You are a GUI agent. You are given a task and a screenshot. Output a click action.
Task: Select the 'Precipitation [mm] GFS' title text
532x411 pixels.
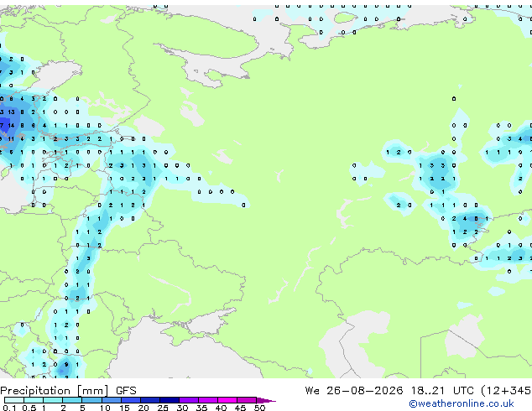coord(68,391)
